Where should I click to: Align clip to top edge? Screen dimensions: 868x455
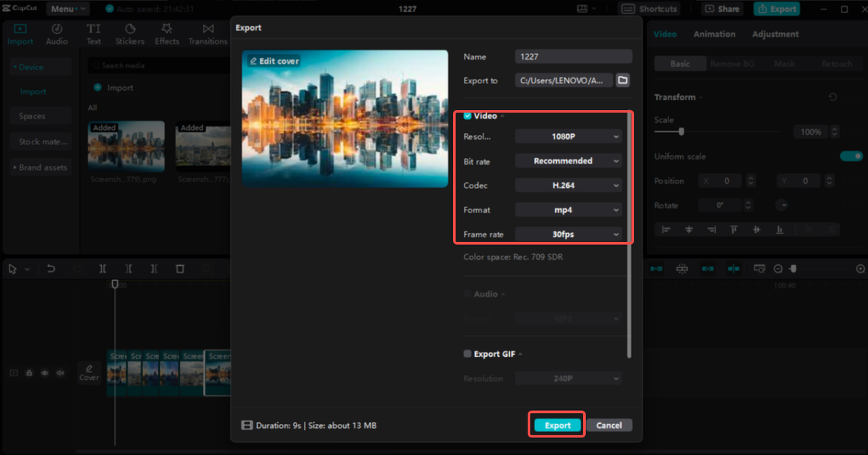(x=734, y=230)
